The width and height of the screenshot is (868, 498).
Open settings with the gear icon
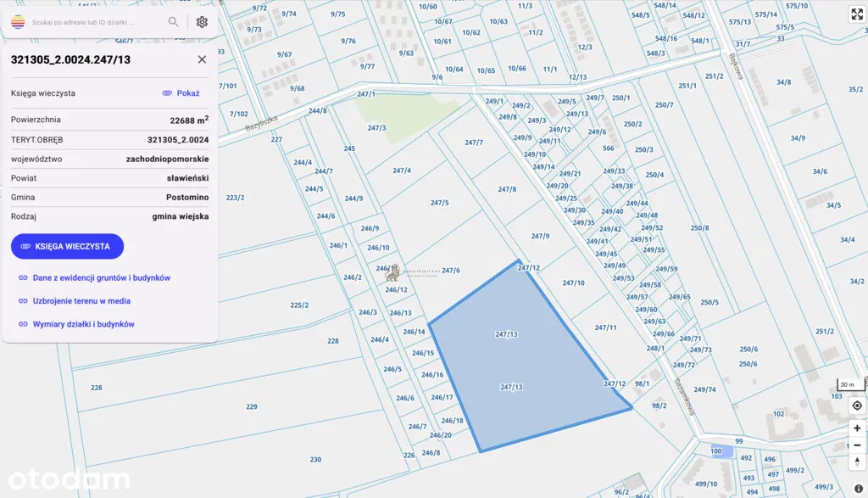202,22
